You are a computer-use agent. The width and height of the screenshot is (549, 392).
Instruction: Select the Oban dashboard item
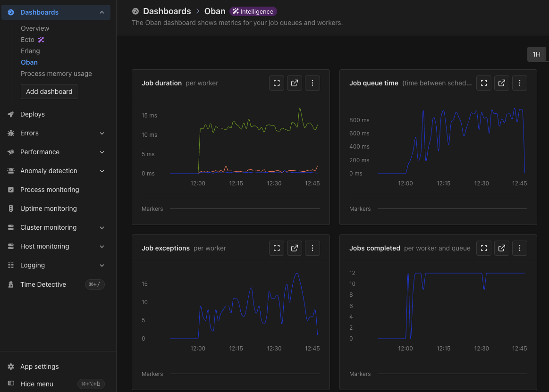pos(29,62)
